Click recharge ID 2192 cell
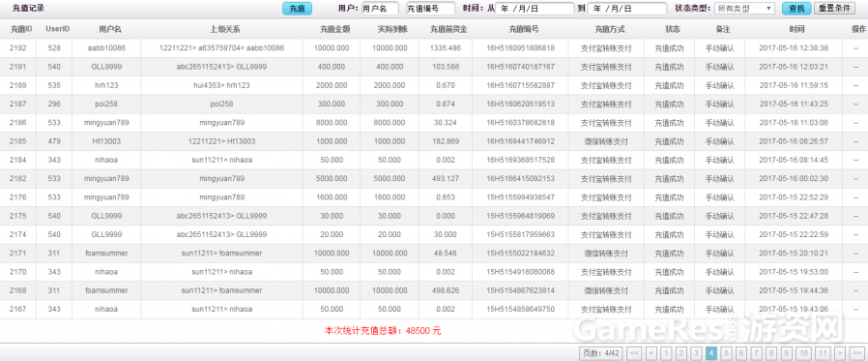The width and height of the screenshot is (868, 361). (17, 48)
